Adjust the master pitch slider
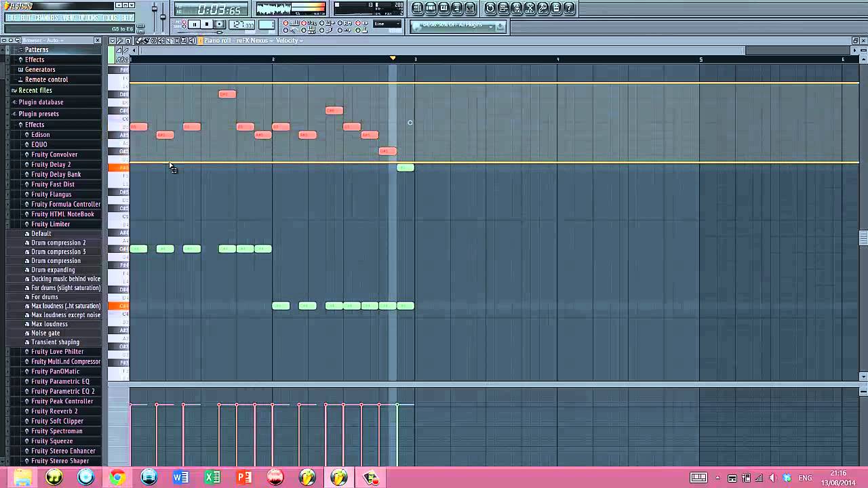 point(163,17)
